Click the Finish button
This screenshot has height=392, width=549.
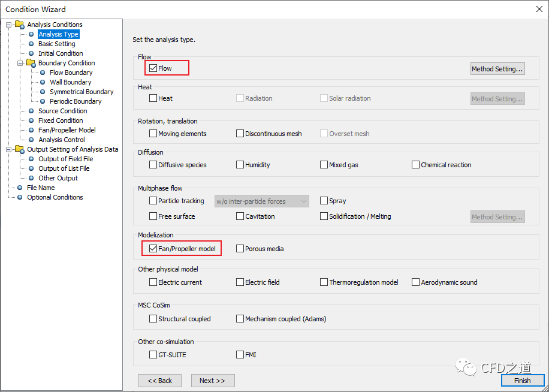522,381
